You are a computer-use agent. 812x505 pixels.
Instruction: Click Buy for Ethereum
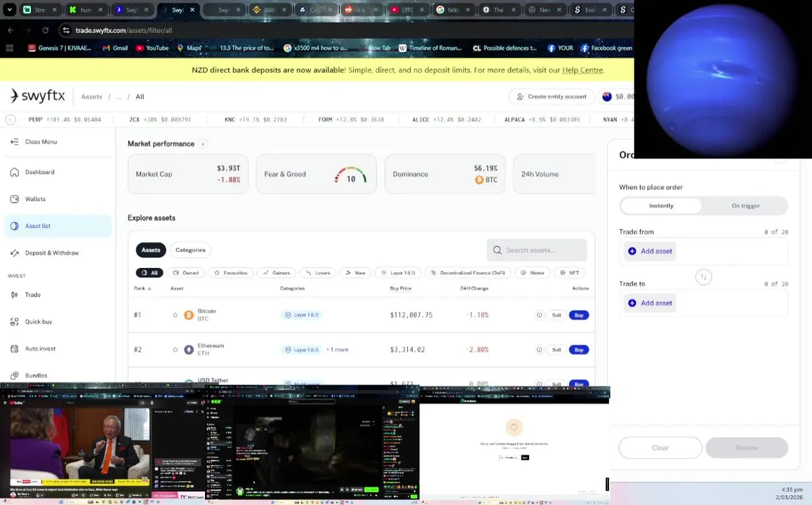578,350
